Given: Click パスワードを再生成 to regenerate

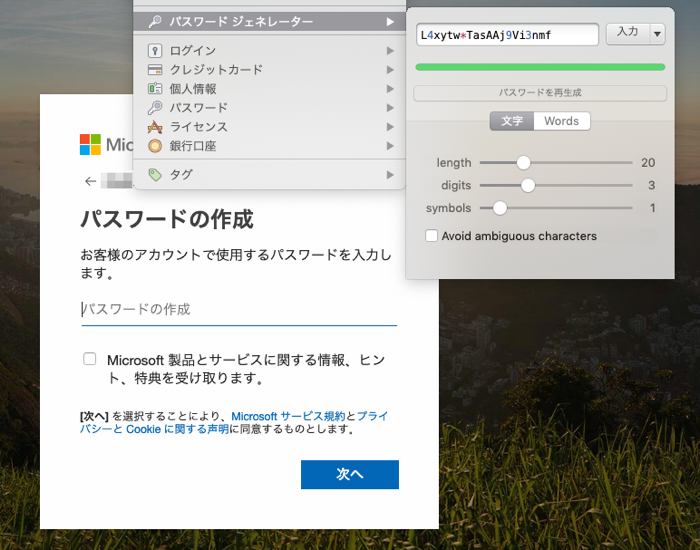Looking at the screenshot, I should (540, 93).
